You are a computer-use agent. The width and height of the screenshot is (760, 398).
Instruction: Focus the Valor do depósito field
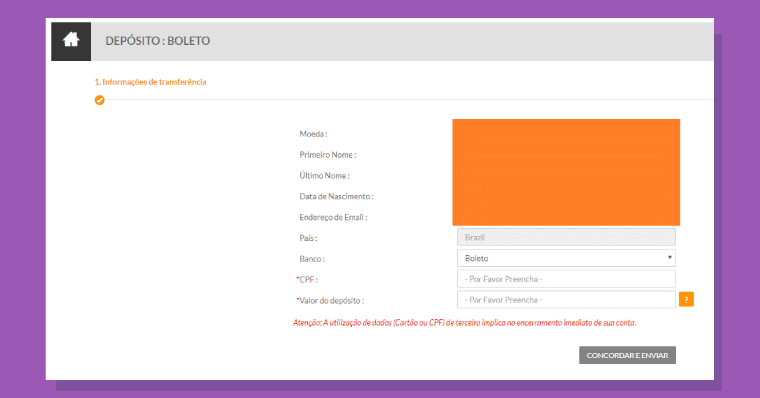[566, 300]
